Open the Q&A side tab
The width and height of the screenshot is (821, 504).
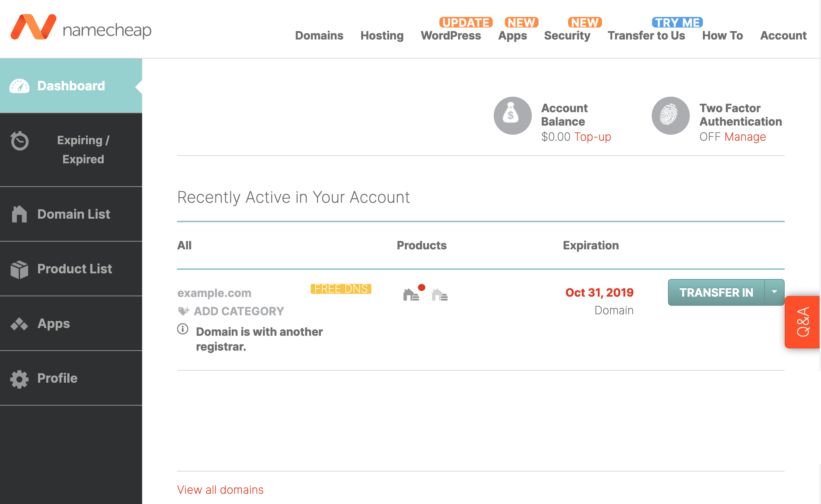click(803, 322)
